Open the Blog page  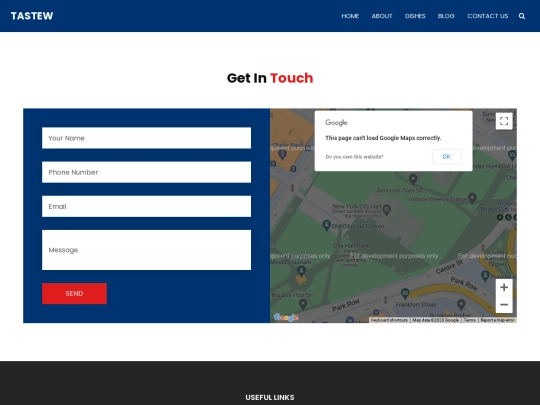point(446,16)
